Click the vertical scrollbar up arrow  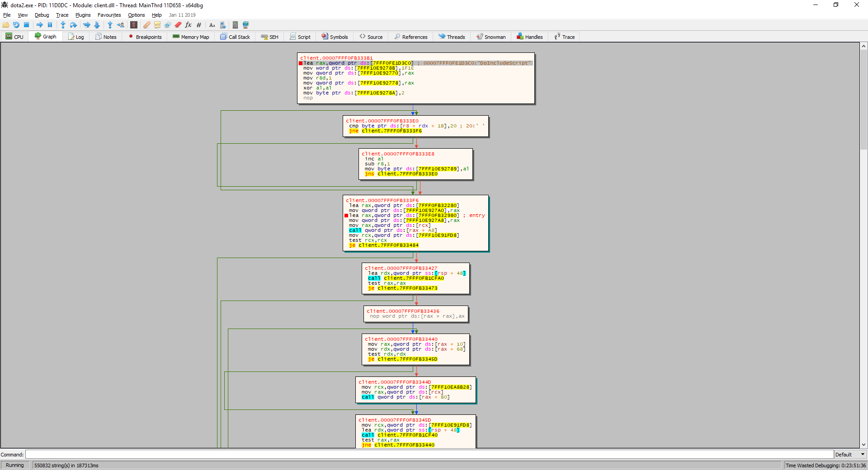coord(863,46)
